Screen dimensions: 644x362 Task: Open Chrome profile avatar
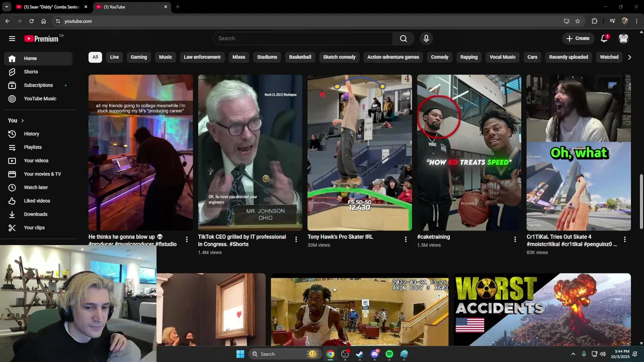625,21
